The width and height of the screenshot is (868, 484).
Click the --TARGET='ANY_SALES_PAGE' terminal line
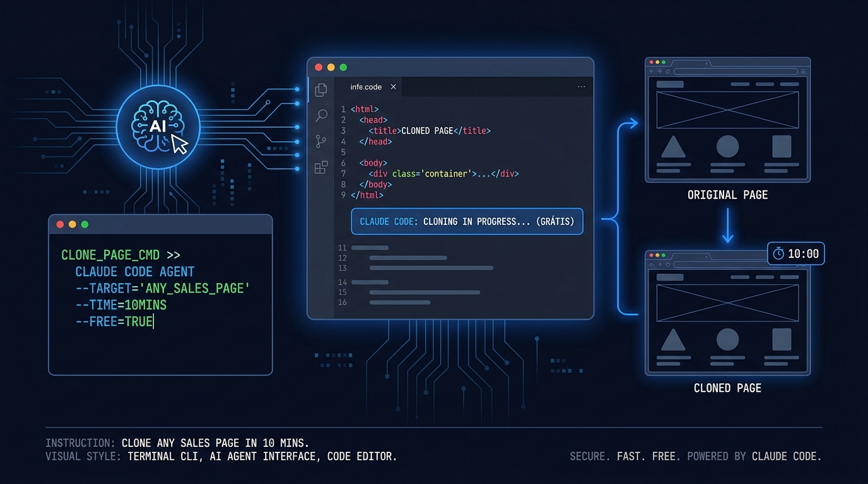pyautogui.click(x=163, y=288)
